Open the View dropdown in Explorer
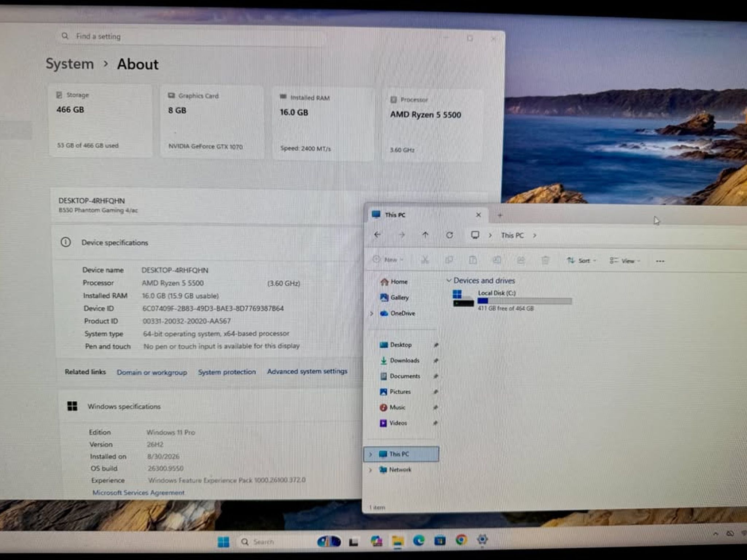747x560 pixels. (625, 261)
